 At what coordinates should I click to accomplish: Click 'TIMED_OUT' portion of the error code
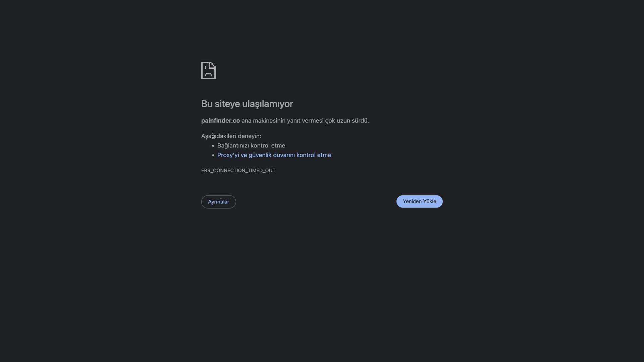261,170
